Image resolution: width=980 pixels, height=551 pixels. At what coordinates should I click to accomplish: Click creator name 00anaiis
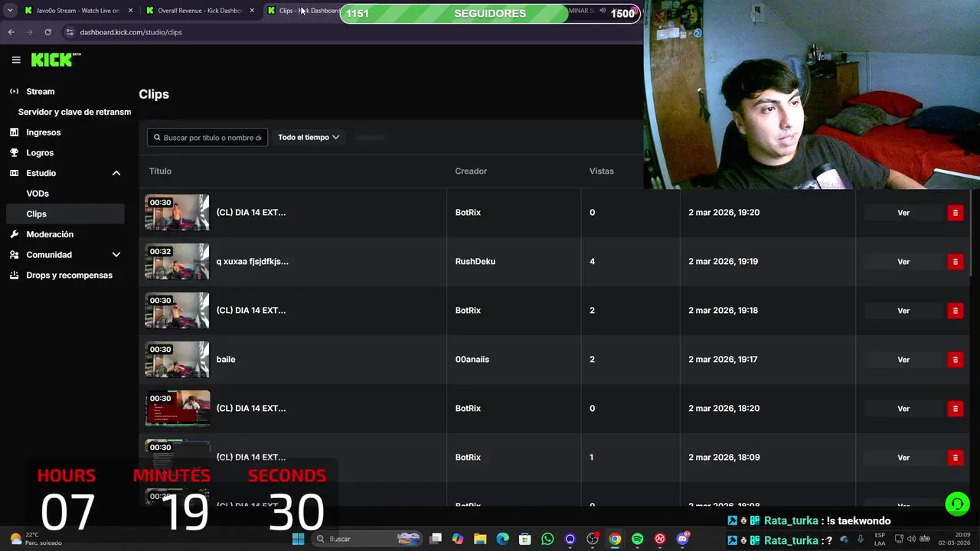click(472, 360)
